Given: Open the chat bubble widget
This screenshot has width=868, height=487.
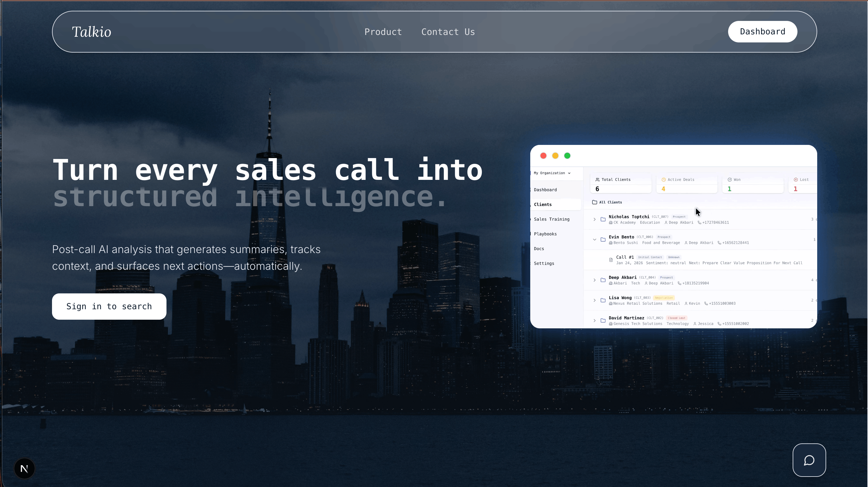Looking at the screenshot, I should coord(809,460).
